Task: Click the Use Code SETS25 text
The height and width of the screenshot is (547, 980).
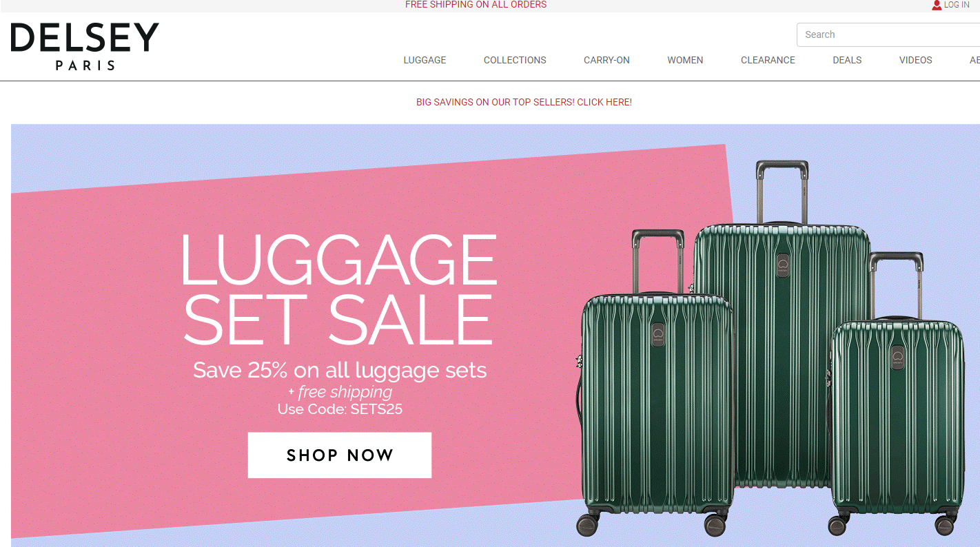Action: (x=340, y=409)
